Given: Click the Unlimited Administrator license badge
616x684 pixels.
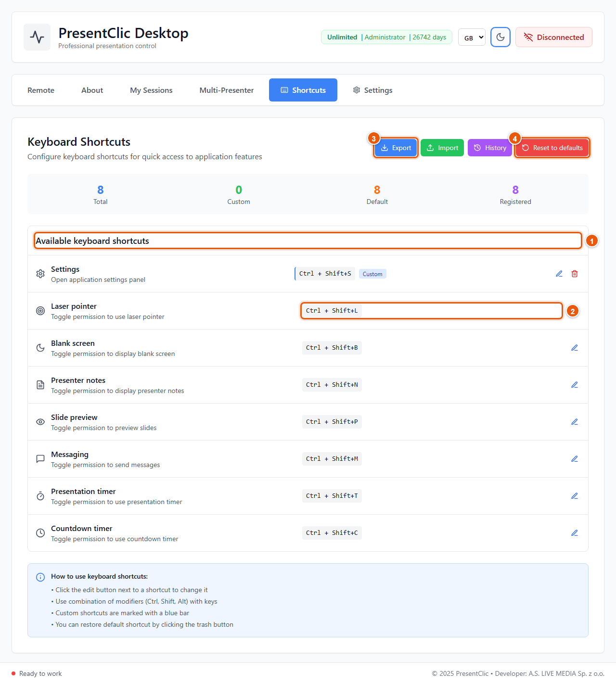Looking at the screenshot, I should coord(386,37).
